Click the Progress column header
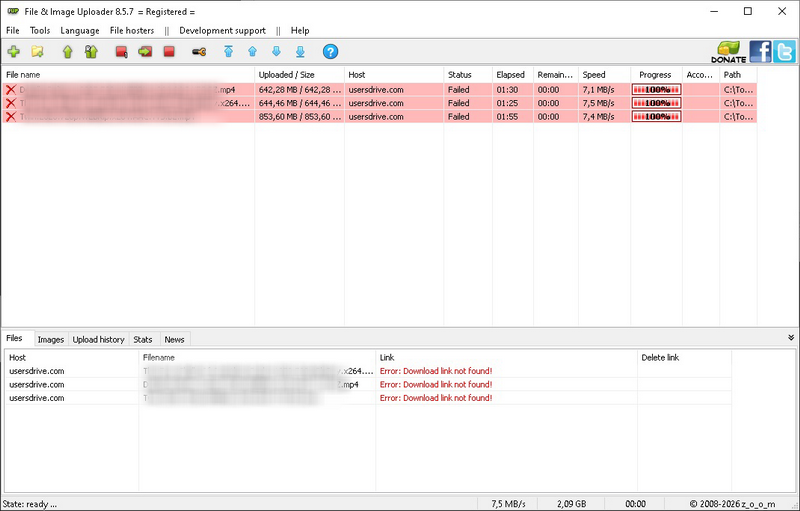Image resolution: width=800 pixels, height=511 pixels. 657,74
